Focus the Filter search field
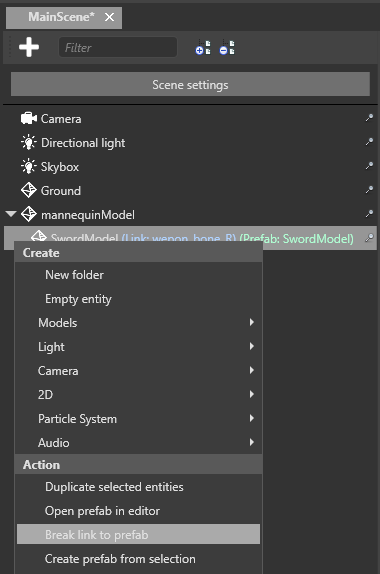 (x=118, y=47)
